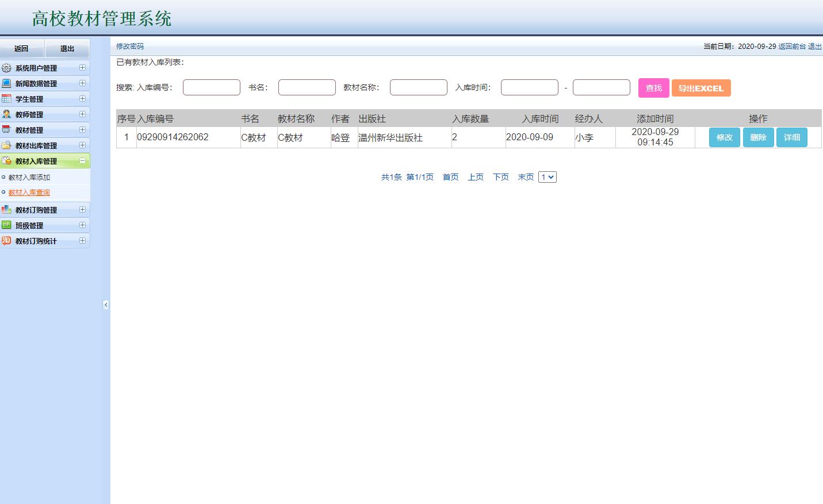Viewport: 823px width, 504px height.
Task: Select 修改密码 at the top bar
Action: [x=130, y=46]
